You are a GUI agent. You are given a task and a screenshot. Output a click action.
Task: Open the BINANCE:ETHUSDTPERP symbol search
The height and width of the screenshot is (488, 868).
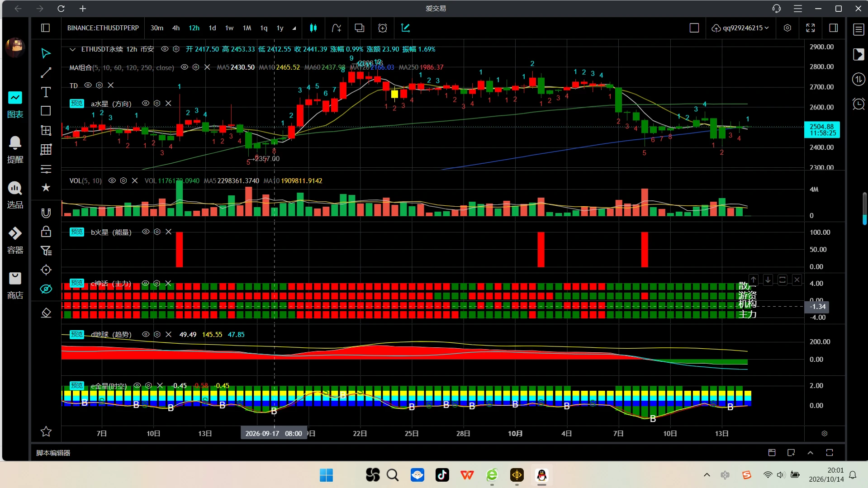point(103,28)
